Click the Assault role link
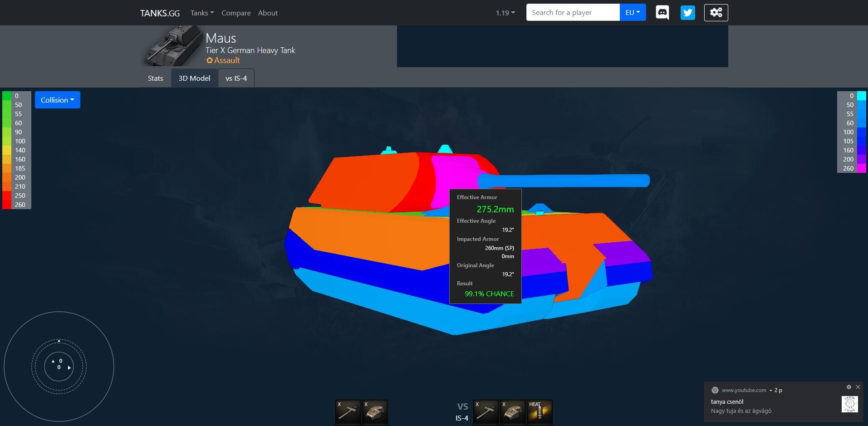Screen dimensions: 868x426 click(227, 60)
